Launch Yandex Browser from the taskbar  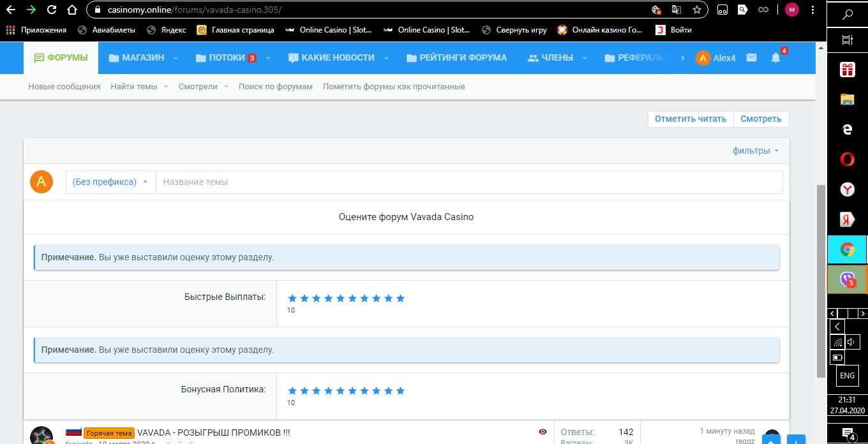tap(848, 189)
